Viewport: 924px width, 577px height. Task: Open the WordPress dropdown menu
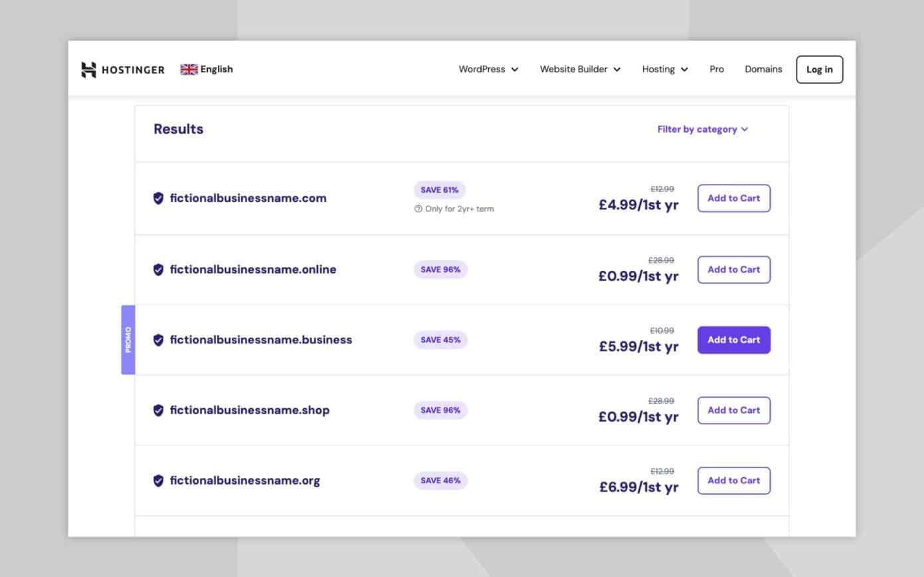coord(488,69)
